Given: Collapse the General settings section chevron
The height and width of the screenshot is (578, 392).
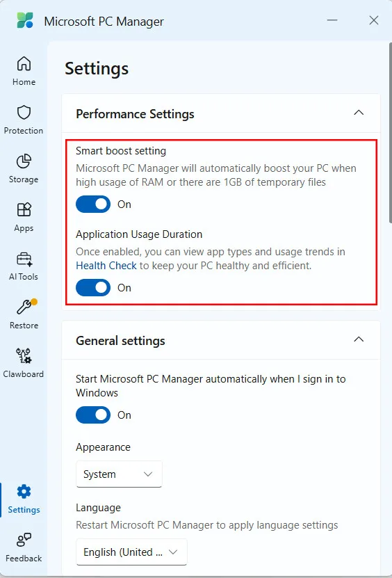Looking at the screenshot, I should point(359,339).
